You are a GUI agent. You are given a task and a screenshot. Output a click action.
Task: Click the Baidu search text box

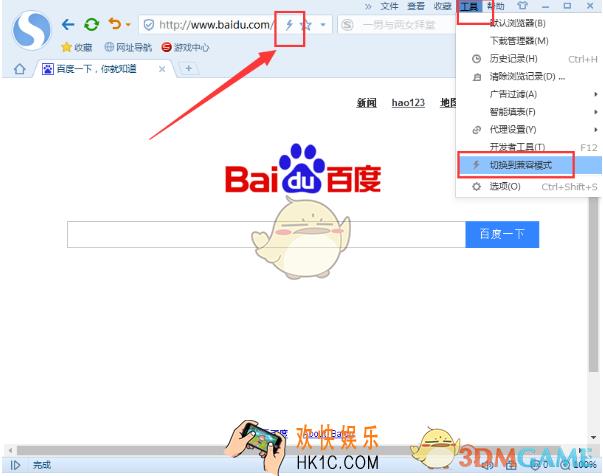coord(266,235)
